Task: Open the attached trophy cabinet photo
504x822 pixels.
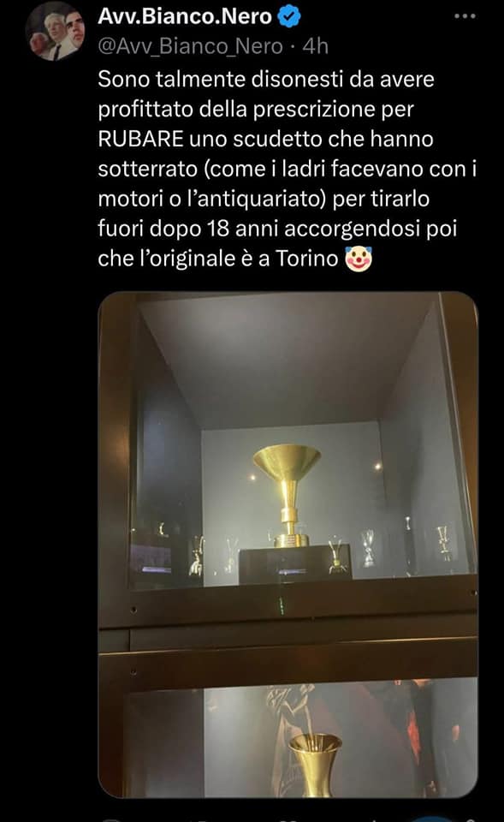Action: (288, 545)
